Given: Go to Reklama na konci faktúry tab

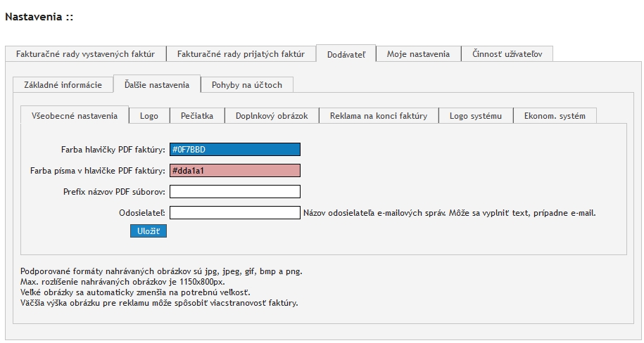Looking at the screenshot, I should point(378,116).
